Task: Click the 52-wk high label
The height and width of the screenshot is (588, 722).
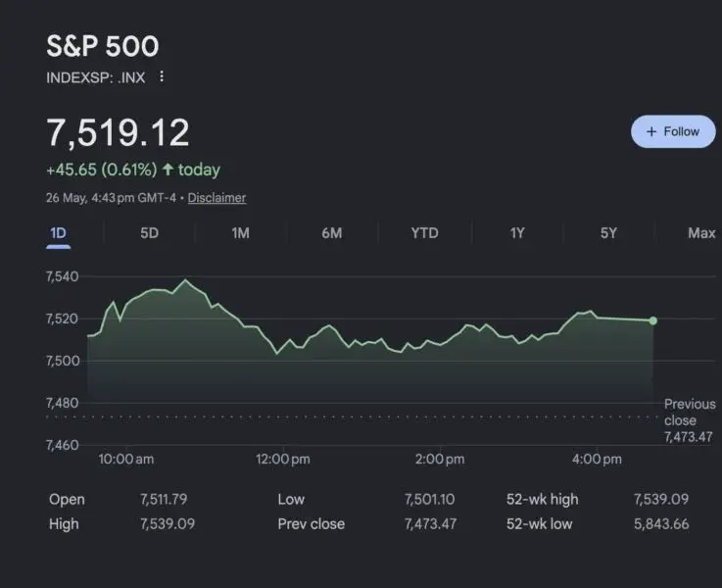Action: coord(543,499)
